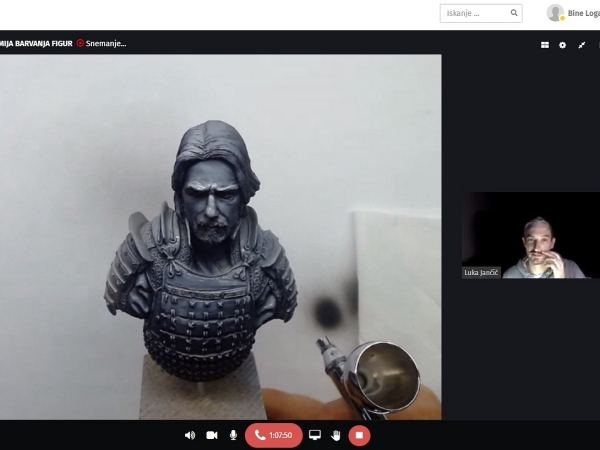The height and width of the screenshot is (450, 600).
Task: Mute the microphone
Action: click(233, 435)
